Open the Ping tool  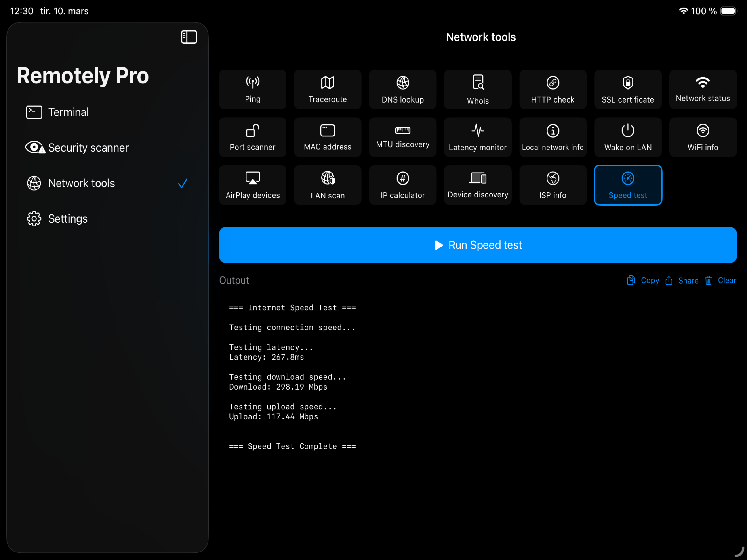point(253,90)
